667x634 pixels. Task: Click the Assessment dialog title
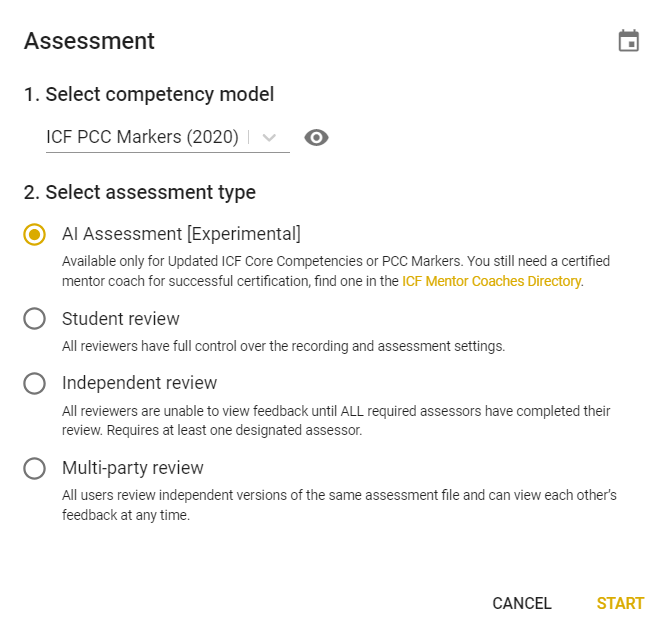pos(89,41)
